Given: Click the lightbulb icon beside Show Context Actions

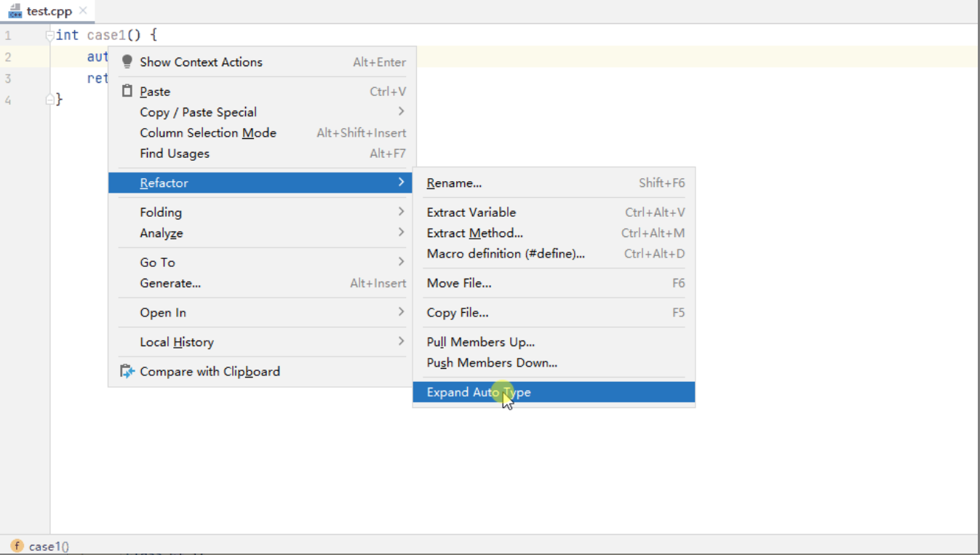Looking at the screenshot, I should pos(127,62).
